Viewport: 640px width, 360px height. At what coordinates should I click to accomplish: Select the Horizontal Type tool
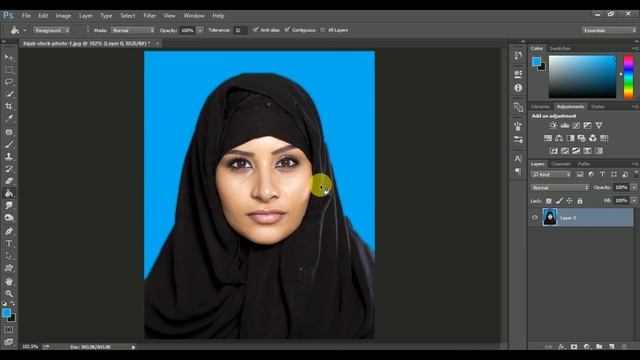pos(9,244)
